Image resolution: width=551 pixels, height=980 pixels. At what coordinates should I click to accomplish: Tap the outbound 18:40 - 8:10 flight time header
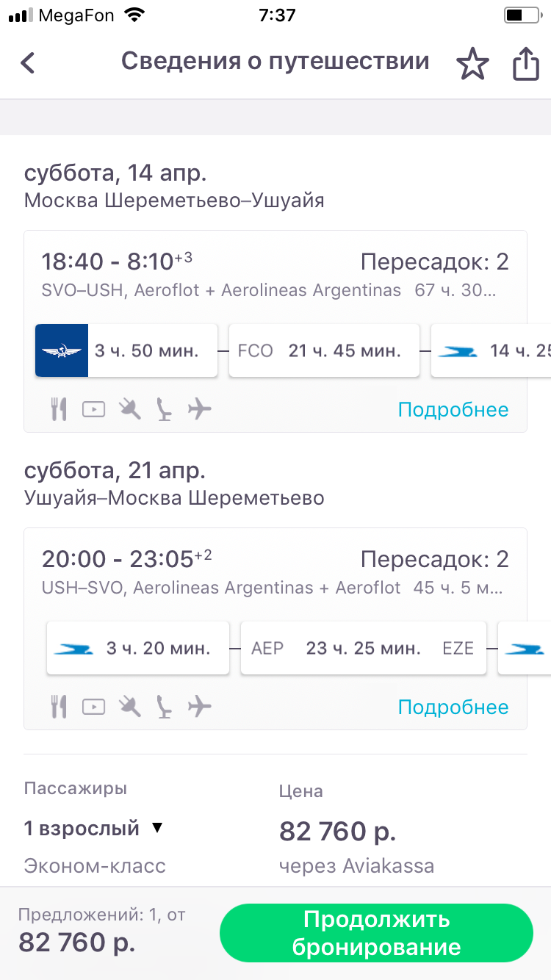coord(117,262)
